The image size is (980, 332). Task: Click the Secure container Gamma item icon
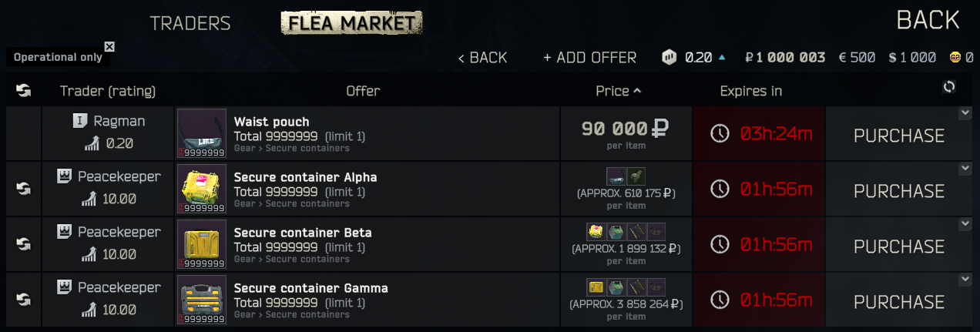point(202,300)
